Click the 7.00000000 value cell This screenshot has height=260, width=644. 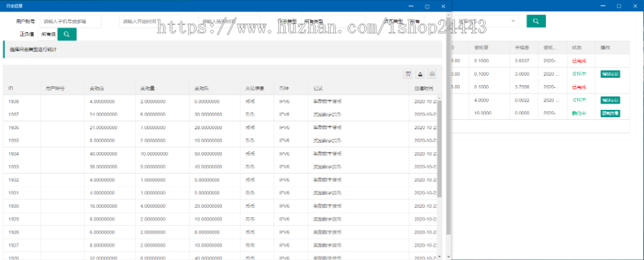[x=162, y=128]
